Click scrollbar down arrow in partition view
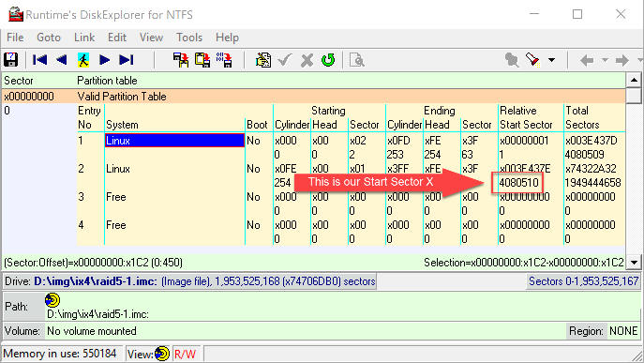Image resolution: width=644 pixels, height=363 pixels. 634,262
